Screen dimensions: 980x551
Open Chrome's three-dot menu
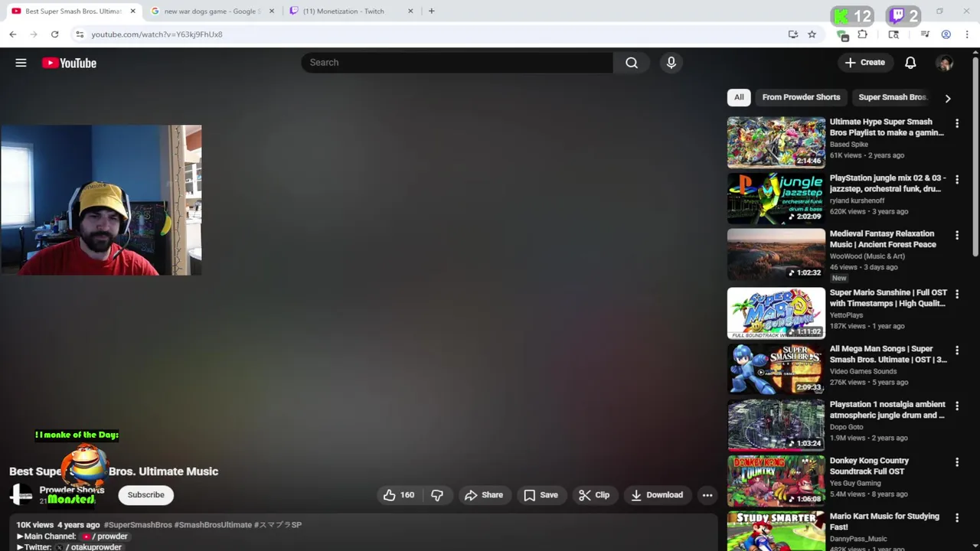coord(967,34)
